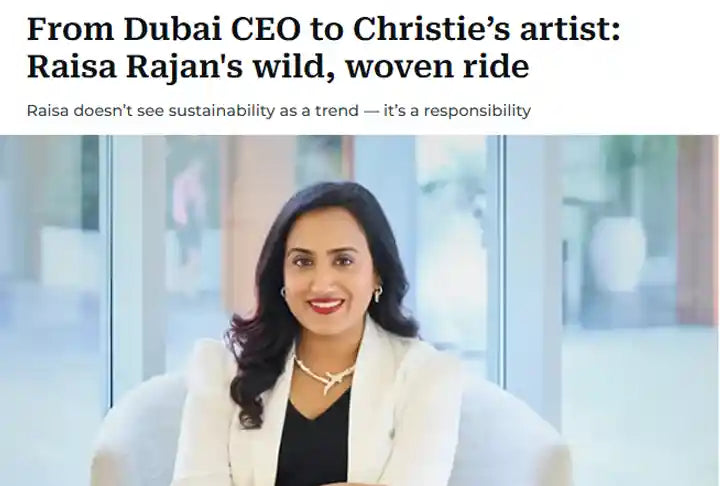Click the word "Raisa" starting the subtitle

[x=48, y=111]
